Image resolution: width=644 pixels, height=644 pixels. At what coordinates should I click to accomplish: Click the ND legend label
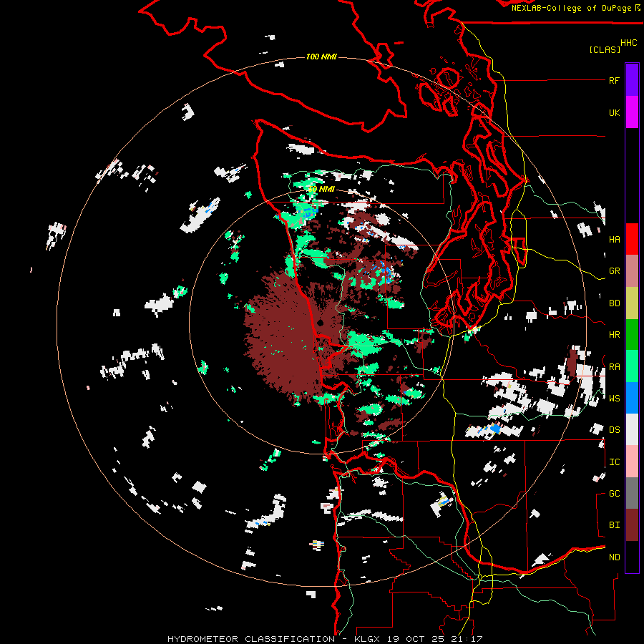coord(614,557)
